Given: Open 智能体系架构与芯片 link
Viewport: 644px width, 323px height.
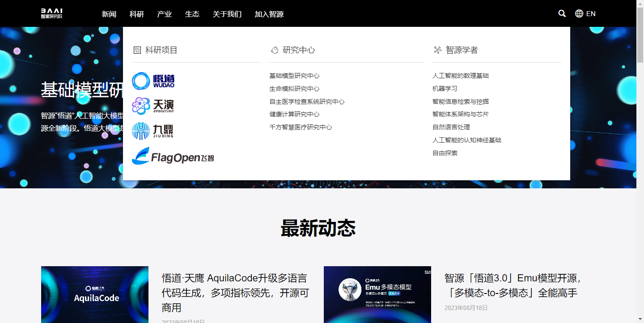Looking at the screenshot, I should (461, 114).
